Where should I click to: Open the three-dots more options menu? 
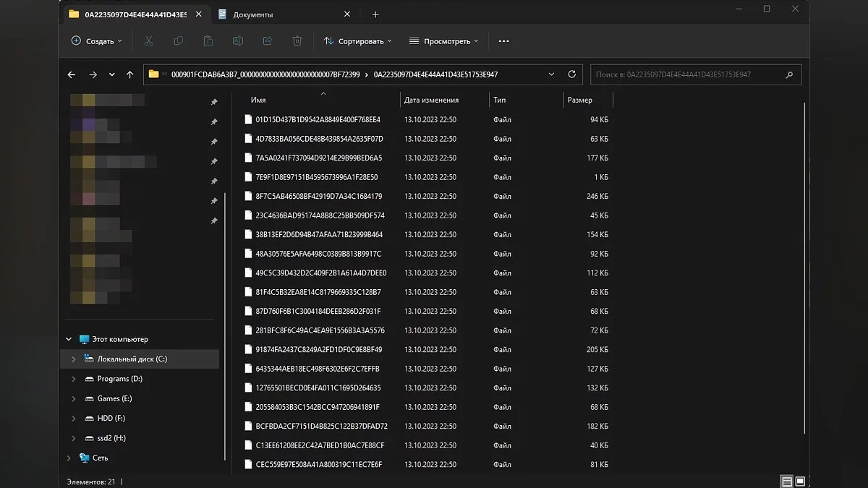[504, 41]
